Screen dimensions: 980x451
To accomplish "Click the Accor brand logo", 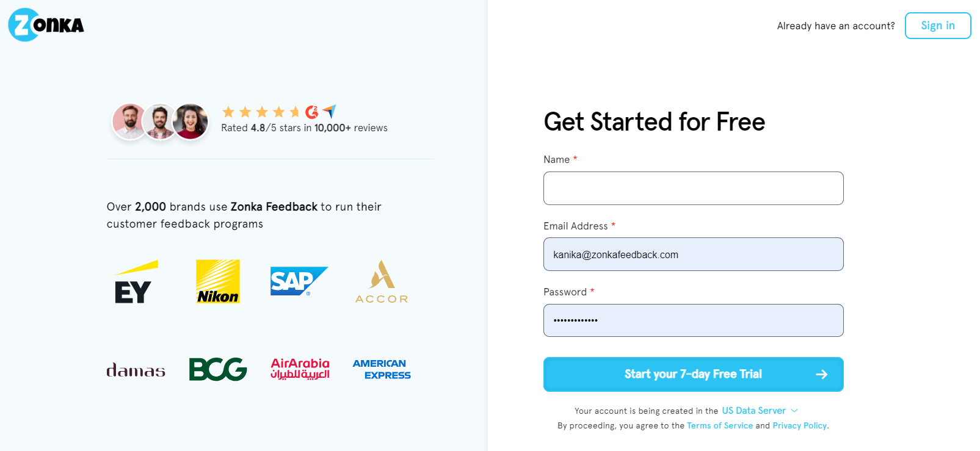I will [x=382, y=281].
